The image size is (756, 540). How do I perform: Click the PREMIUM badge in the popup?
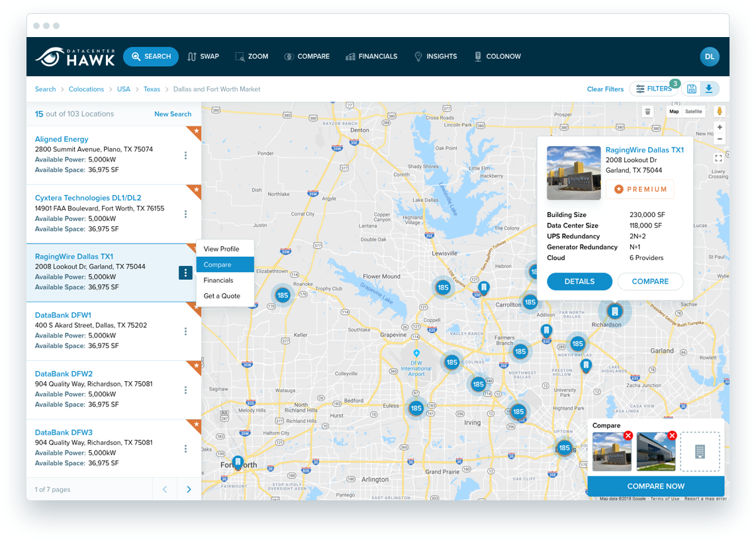click(x=639, y=189)
